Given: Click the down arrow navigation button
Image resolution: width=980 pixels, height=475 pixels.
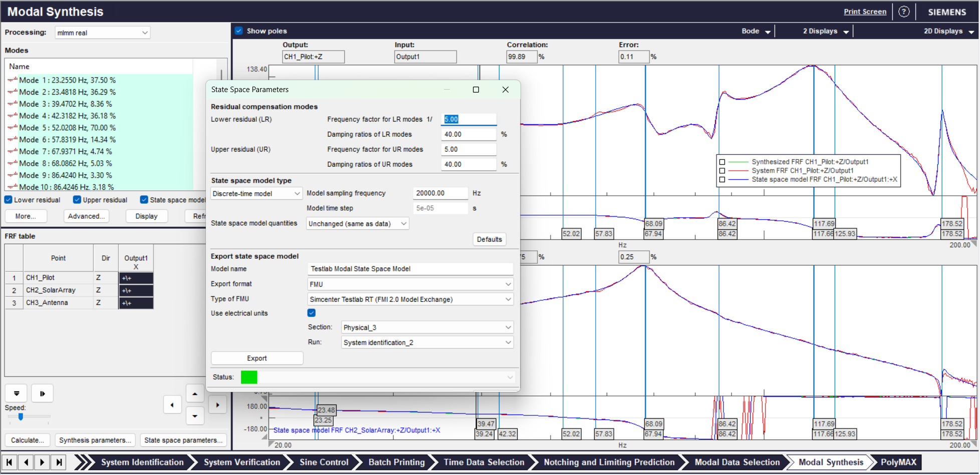Looking at the screenshot, I should coord(195,416).
